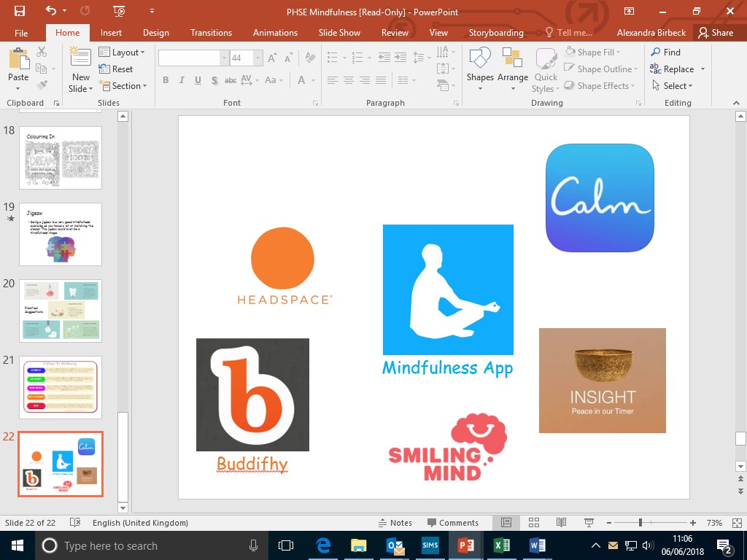Center align the text
This screenshot has width=747, height=560.
coord(349,80)
